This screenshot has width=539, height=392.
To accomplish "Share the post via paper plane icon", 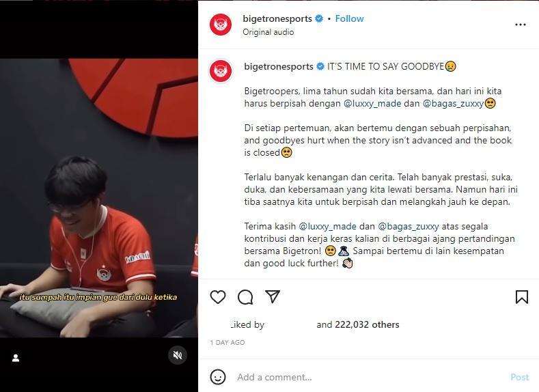I will pos(273,297).
